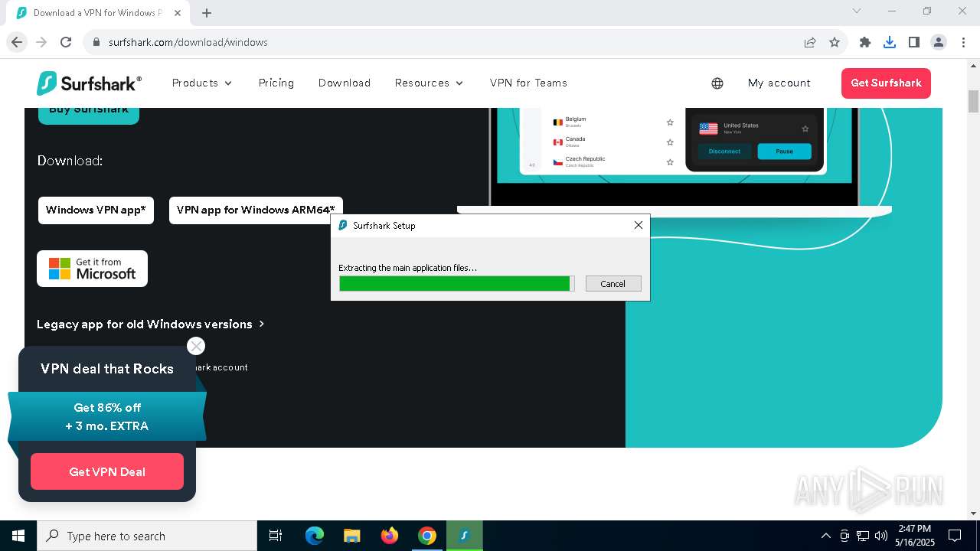Open Task View on taskbar

(276, 536)
